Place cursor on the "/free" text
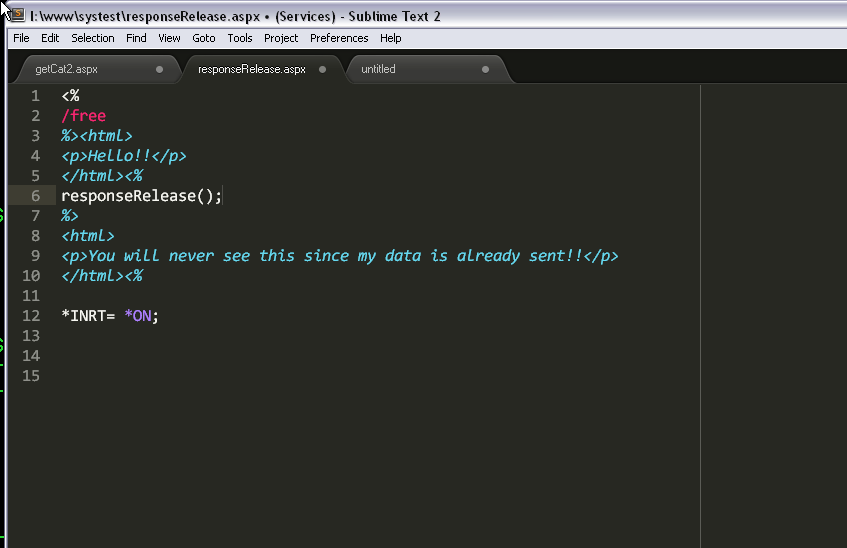The width and height of the screenshot is (847, 548). (84, 116)
